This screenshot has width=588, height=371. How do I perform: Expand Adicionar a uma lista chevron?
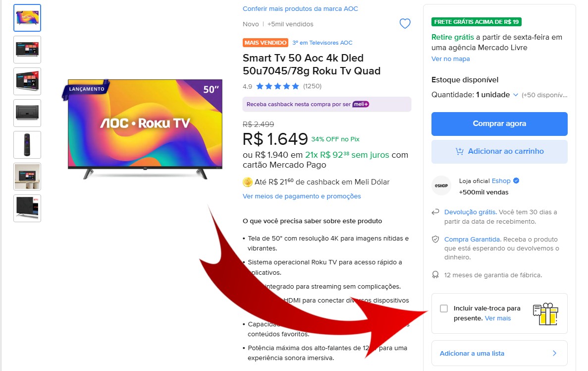pos(555,353)
